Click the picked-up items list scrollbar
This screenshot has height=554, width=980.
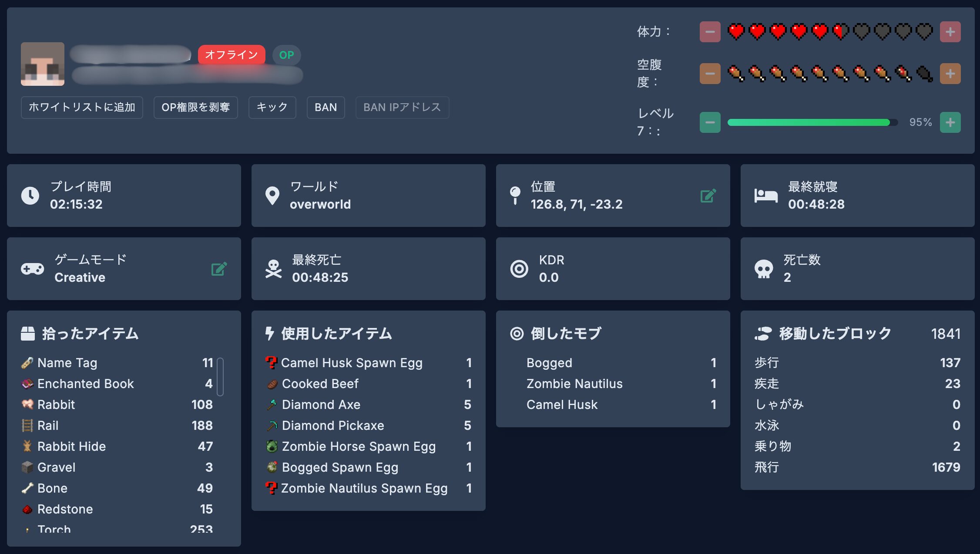(x=220, y=377)
